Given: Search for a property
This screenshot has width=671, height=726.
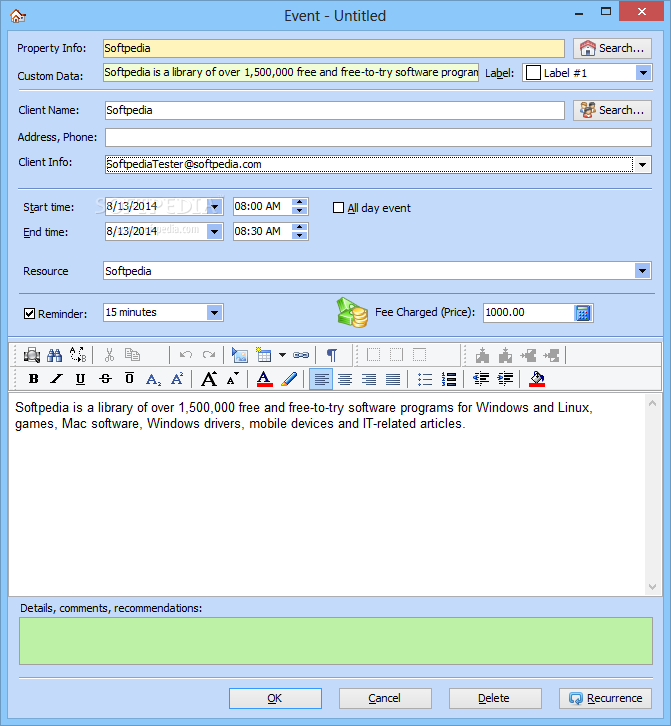Looking at the screenshot, I should [612, 48].
